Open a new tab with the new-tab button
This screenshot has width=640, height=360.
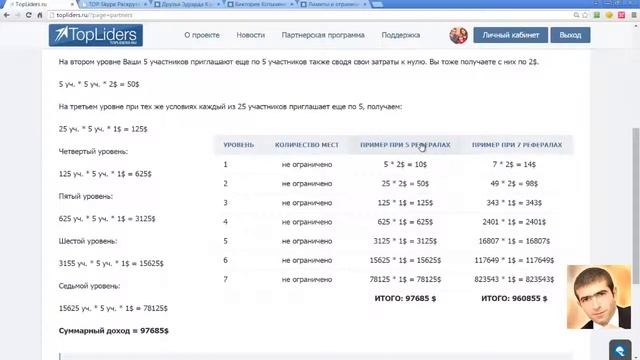[x=378, y=4]
